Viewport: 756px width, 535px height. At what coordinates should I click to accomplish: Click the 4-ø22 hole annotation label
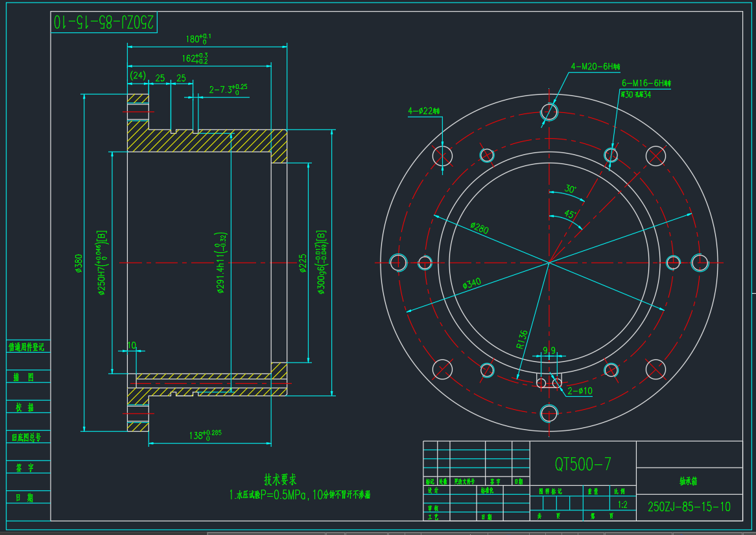pyautogui.click(x=423, y=111)
